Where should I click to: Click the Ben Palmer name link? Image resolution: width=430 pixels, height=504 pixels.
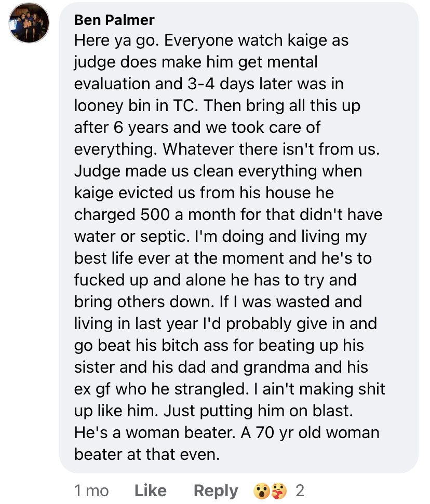[x=114, y=20]
